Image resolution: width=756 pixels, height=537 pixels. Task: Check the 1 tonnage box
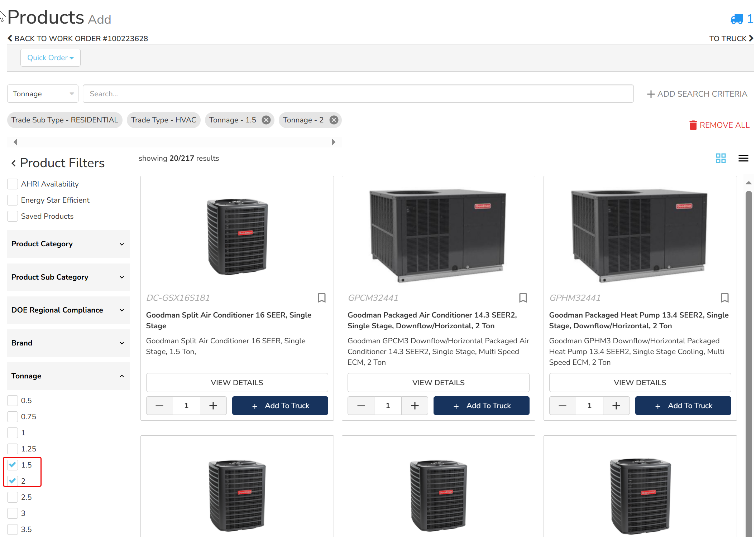click(13, 433)
